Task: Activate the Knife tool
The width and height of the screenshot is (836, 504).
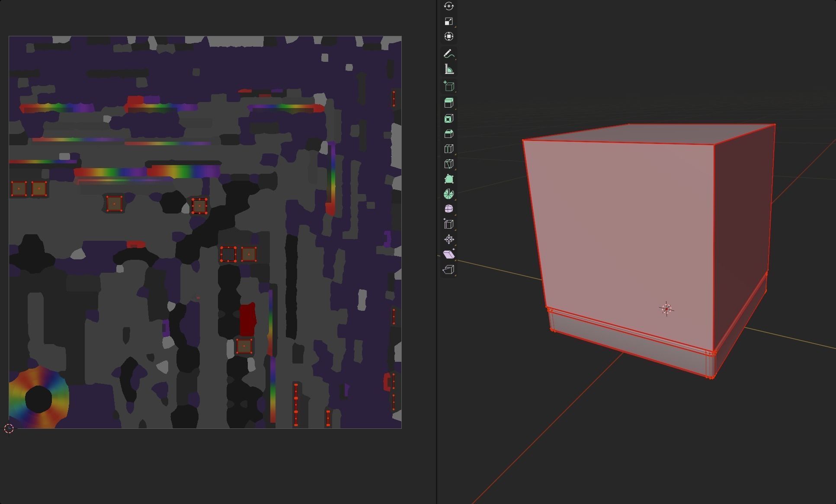Action: (x=448, y=164)
